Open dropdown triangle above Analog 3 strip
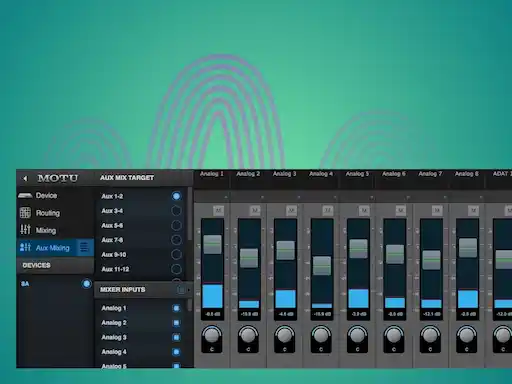Image resolution: width=512 pixels, height=384 pixels. [298, 197]
